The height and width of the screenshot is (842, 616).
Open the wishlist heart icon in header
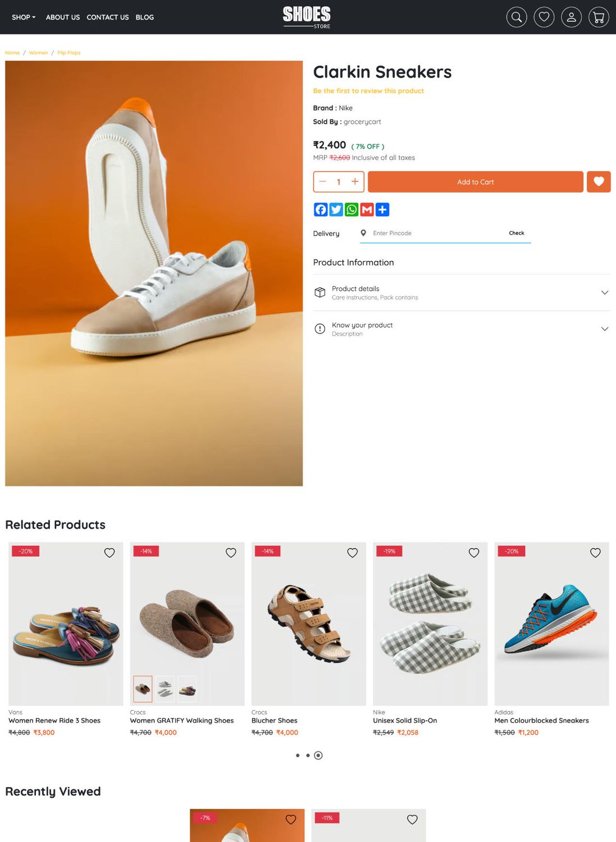tap(544, 17)
